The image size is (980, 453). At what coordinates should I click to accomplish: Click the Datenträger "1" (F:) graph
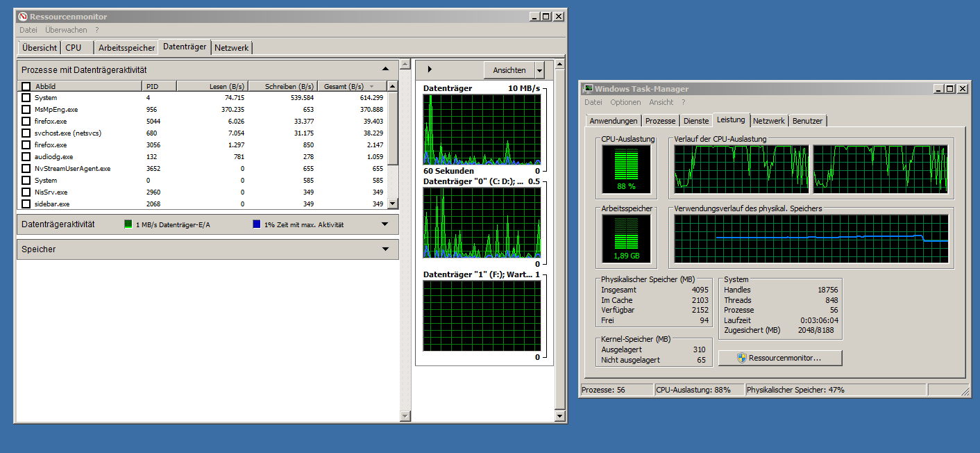[x=482, y=316]
